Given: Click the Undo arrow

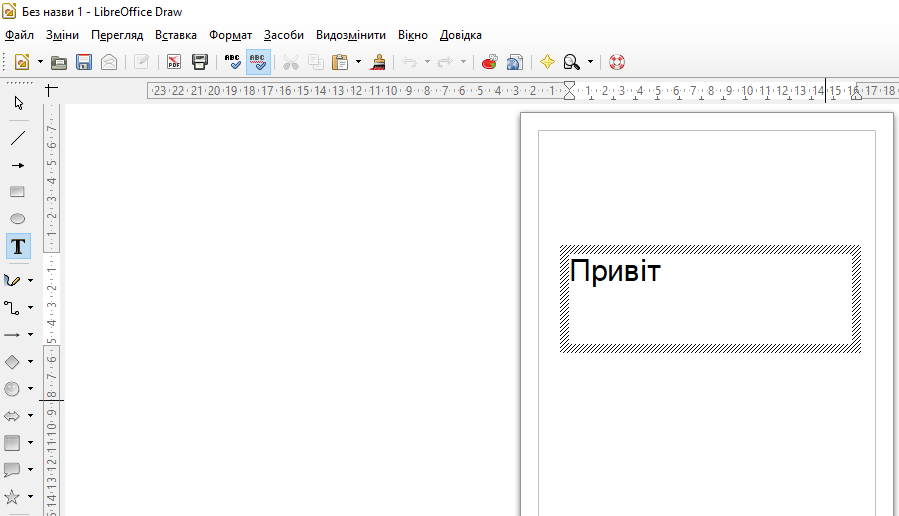Looking at the screenshot, I should pyautogui.click(x=409, y=62).
